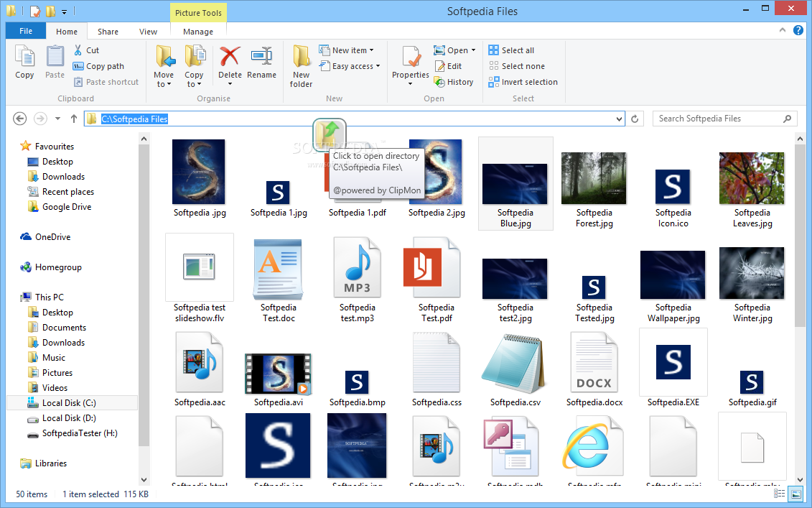Open the Quick Access Toolbar customize dropdown
Image resolution: width=812 pixels, height=508 pixels.
64,11
